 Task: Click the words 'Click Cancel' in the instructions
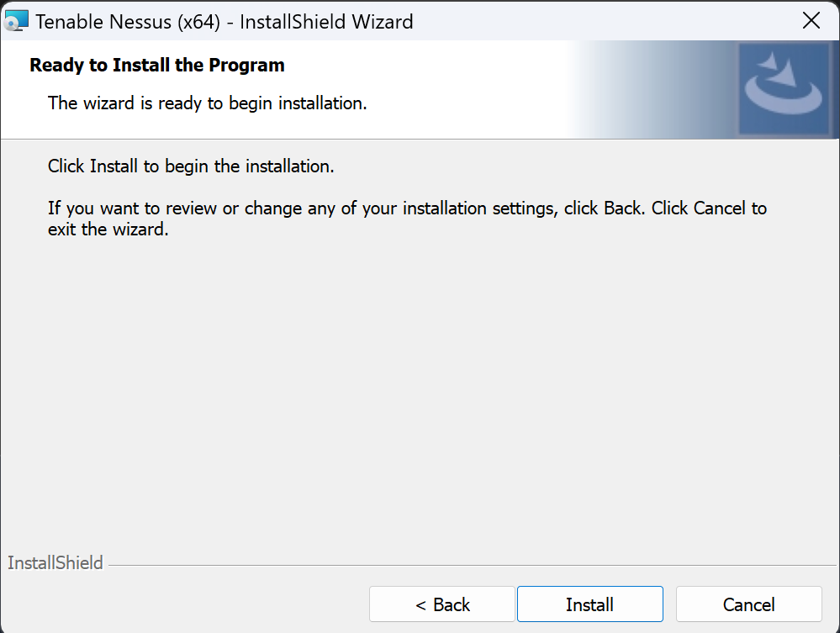pos(698,208)
